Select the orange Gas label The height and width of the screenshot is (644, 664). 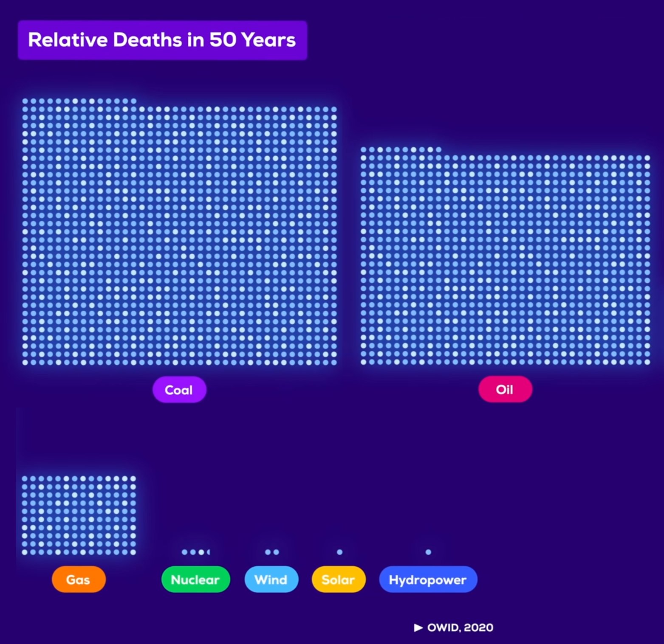[x=79, y=579]
